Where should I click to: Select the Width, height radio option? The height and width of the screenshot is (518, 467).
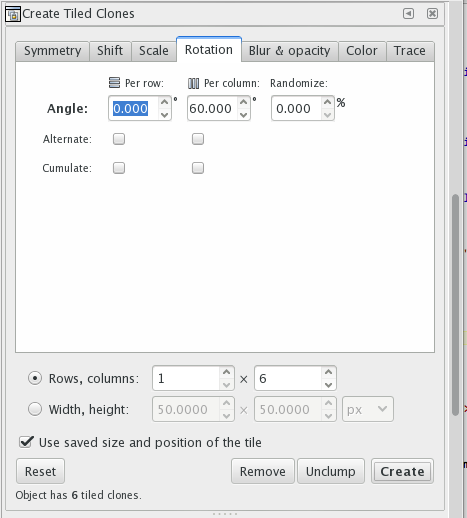(x=35, y=409)
